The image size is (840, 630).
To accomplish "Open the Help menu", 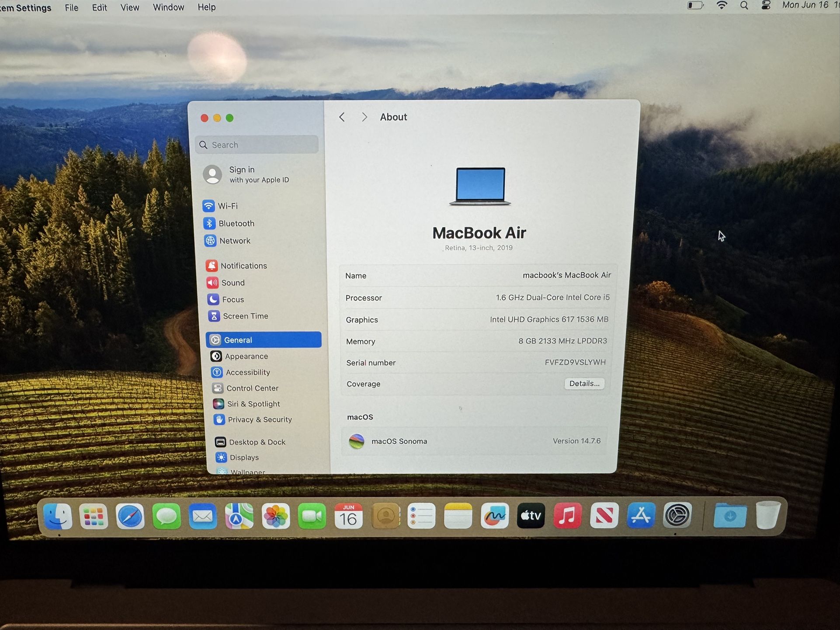I will tap(206, 7).
